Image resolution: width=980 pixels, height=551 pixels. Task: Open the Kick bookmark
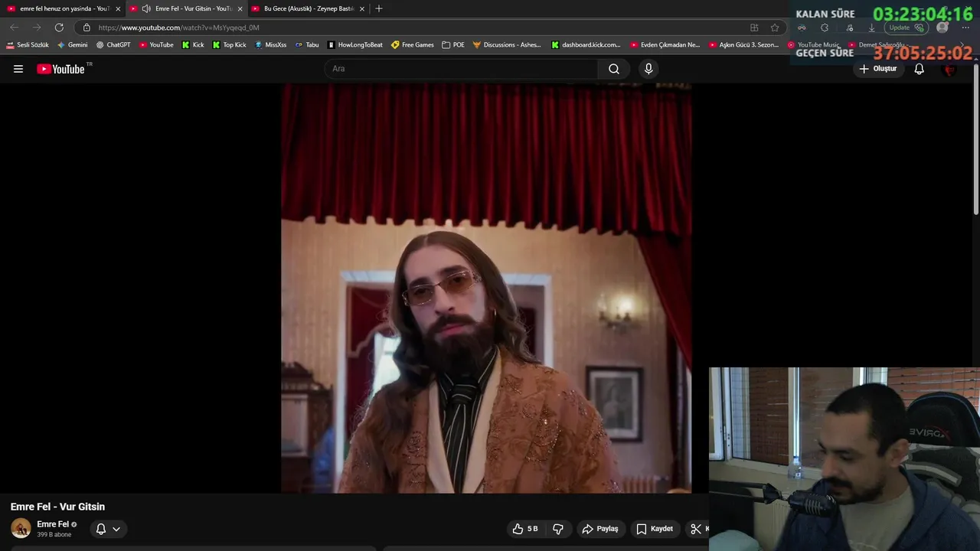193,45
